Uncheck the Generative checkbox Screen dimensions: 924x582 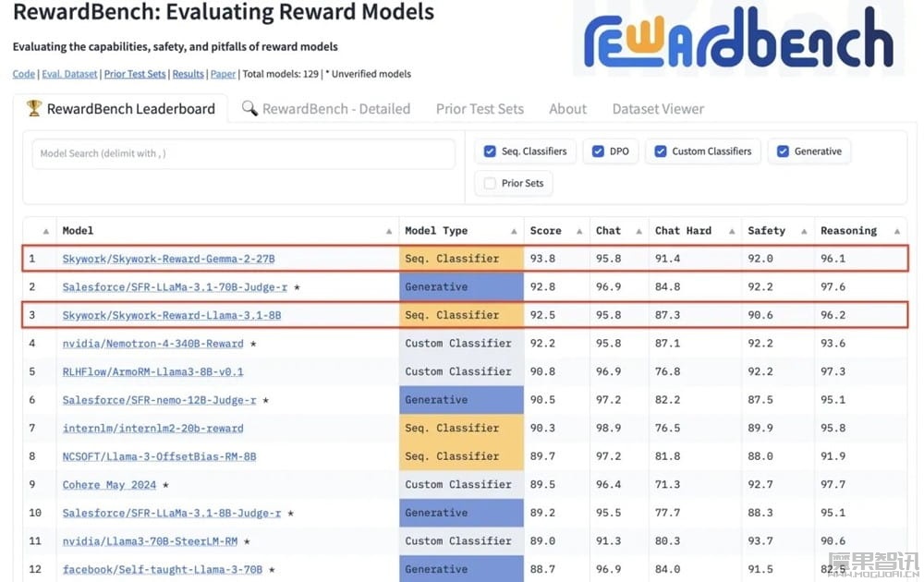pyautogui.click(x=783, y=152)
